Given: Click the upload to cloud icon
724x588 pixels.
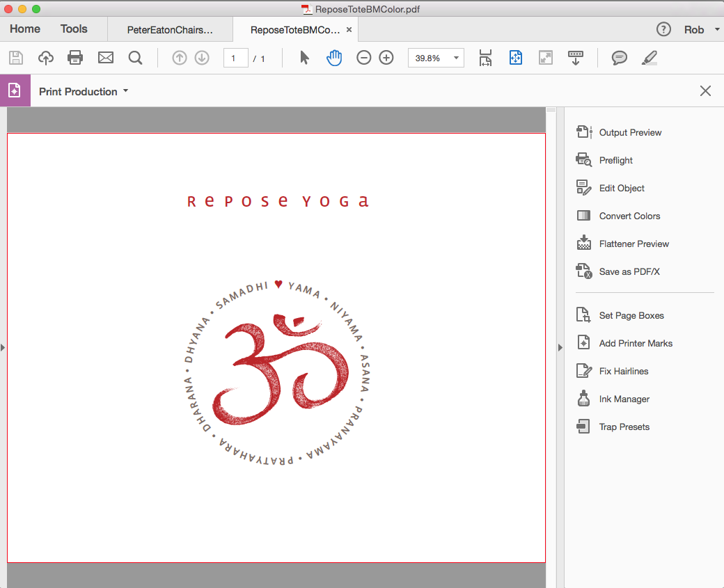Looking at the screenshot, I should coord(46,58).
